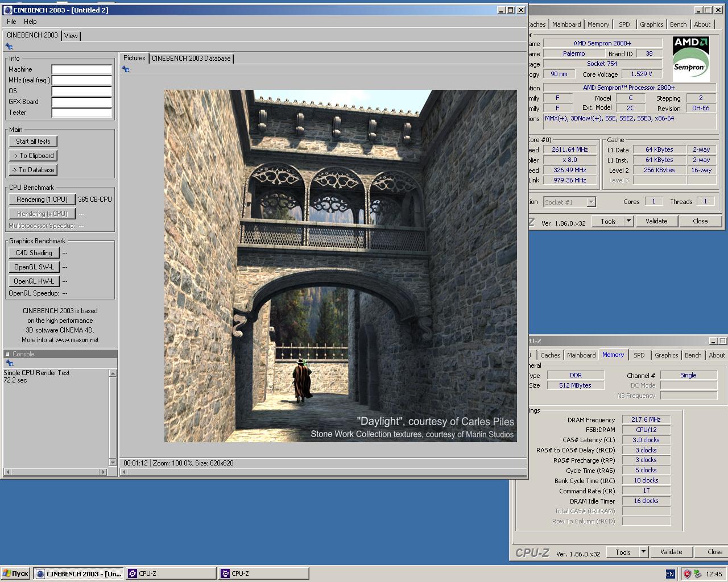
Task: Click the Console horizontal scroll left arrow
Action: (7, 472)
